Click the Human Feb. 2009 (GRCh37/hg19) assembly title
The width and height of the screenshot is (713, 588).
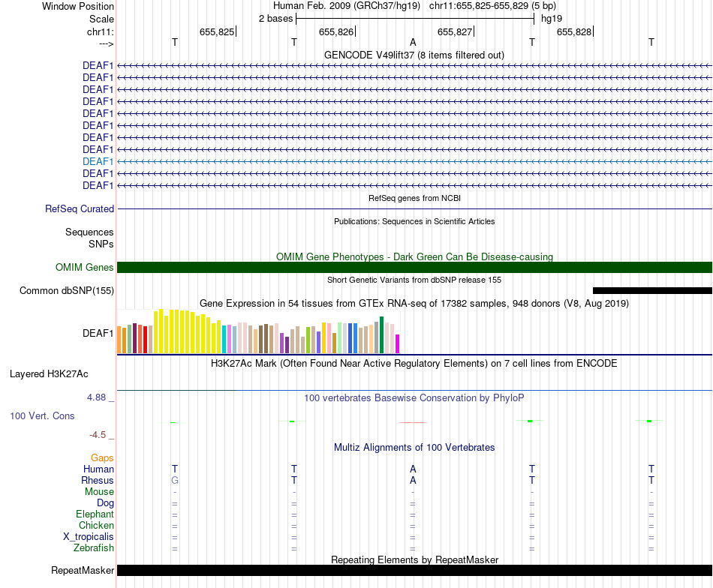click(347, 6)
